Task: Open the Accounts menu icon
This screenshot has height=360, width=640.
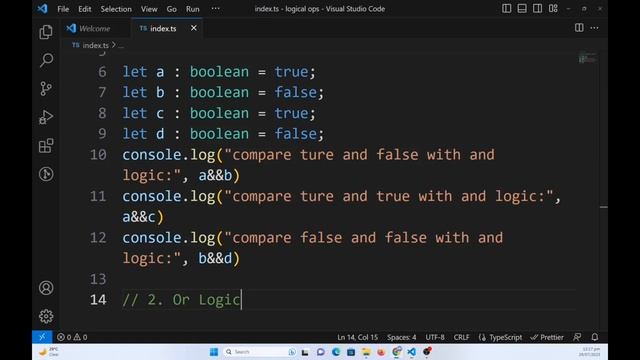Action: pyautogui.click(x=46, y=288)
